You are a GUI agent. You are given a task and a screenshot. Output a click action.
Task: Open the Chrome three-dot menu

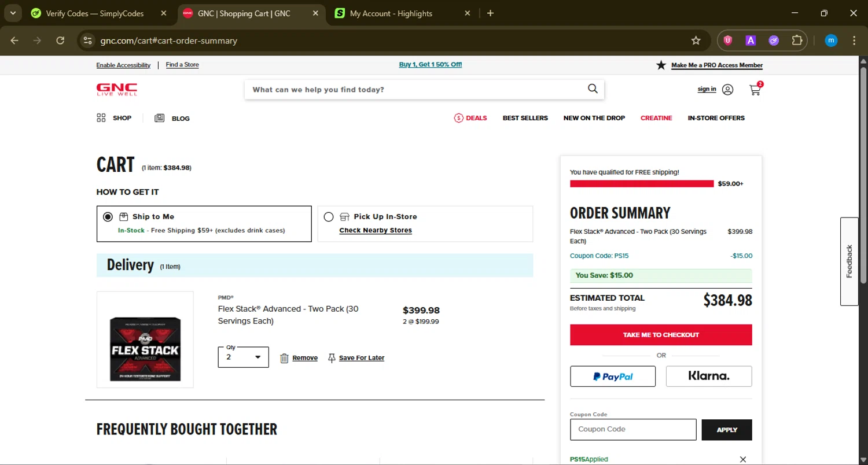[854, 40]
